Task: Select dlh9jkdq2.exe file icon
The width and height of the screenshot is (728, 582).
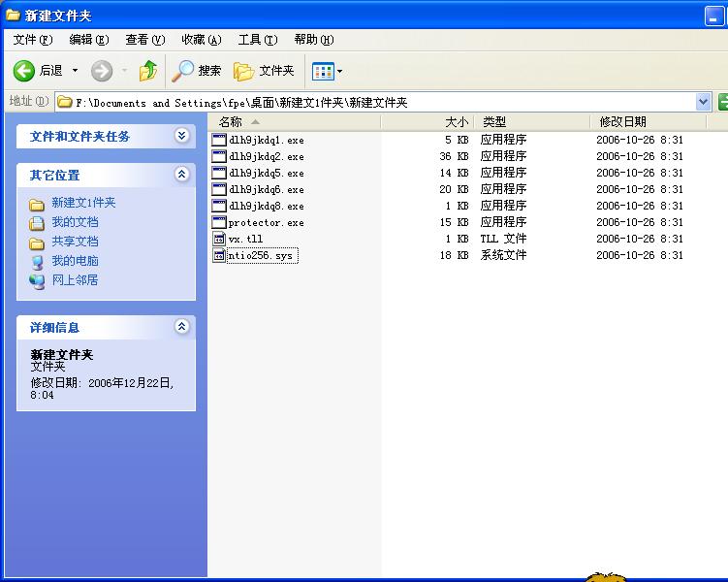Action: pos(219,156)
